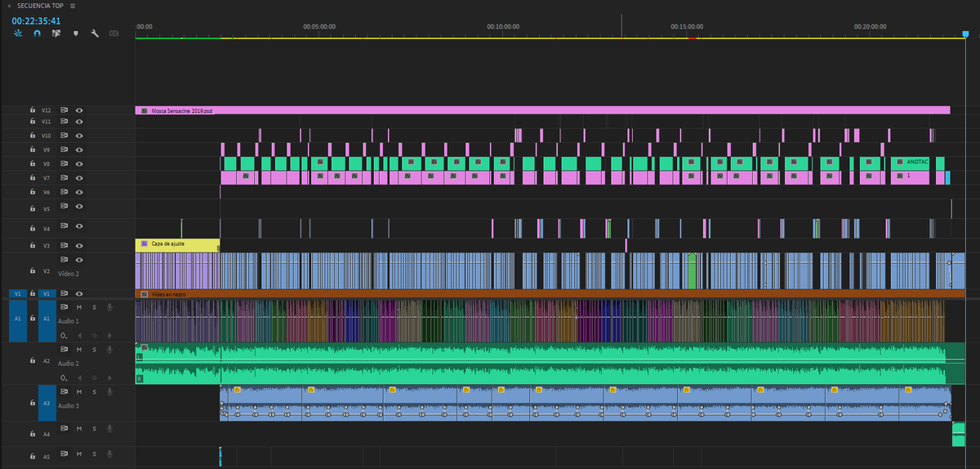Toggle timeline snapping magnet icon
Screen dimensions: 980x469
coord(37,33)
